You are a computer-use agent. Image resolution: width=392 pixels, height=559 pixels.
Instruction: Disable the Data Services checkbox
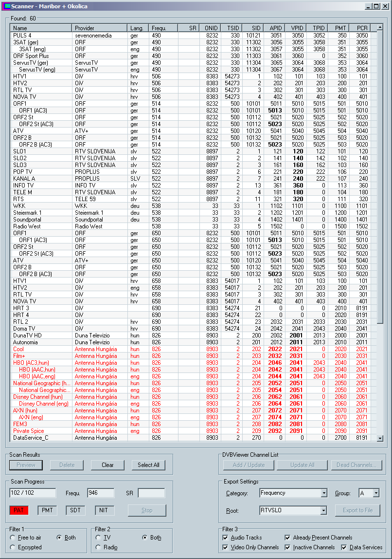(362, 547)
